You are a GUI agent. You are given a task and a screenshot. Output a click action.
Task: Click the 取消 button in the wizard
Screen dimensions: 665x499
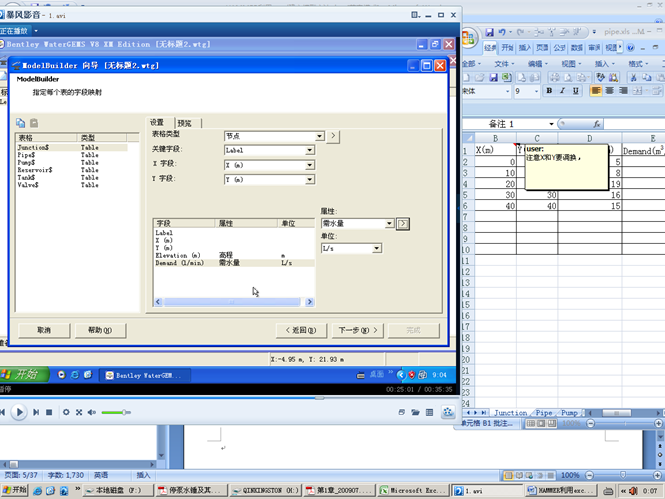[44, 330]
